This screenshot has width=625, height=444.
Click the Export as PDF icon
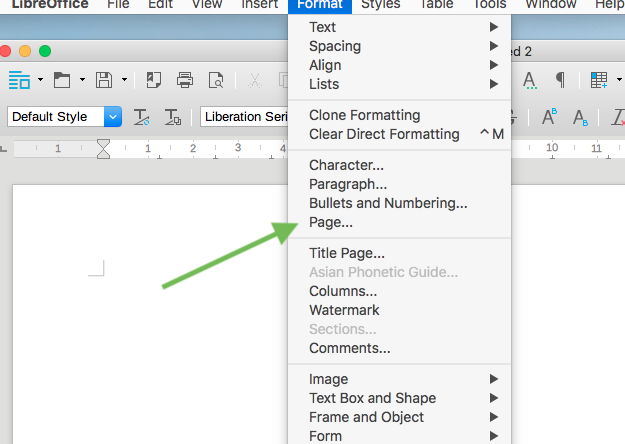pyautogui.click(x=154, y=80)
